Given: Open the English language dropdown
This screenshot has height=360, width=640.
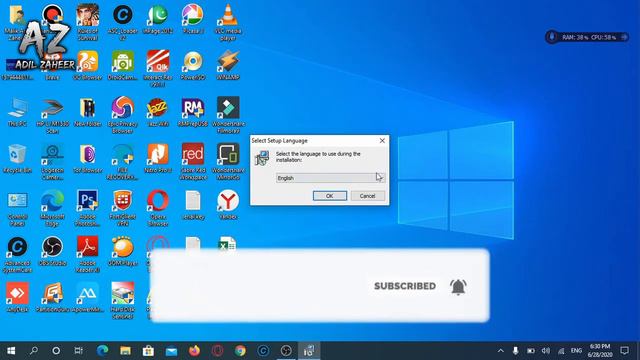Looking at the screenshot, I should tap(330, 178).
